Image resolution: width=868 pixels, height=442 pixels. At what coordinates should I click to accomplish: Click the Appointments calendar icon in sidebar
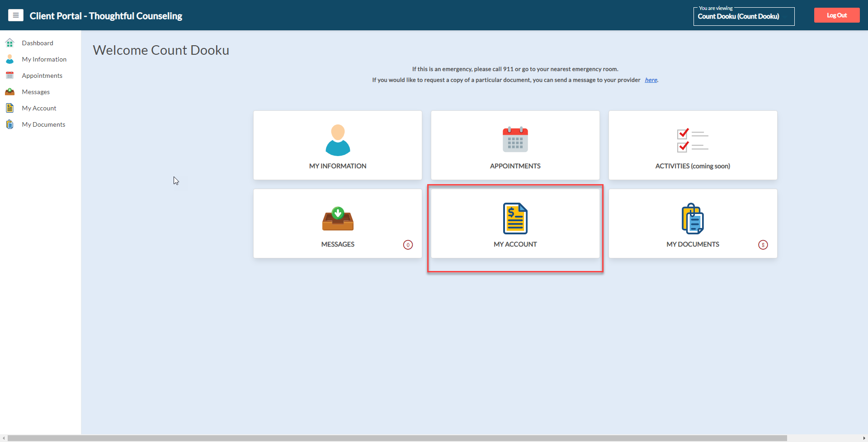(9, 76)
